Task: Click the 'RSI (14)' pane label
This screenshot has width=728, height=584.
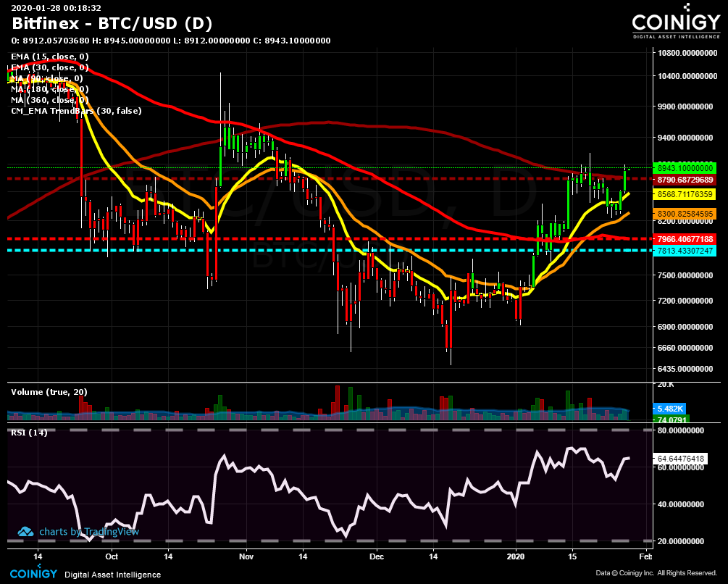Action: pos(29,433)
